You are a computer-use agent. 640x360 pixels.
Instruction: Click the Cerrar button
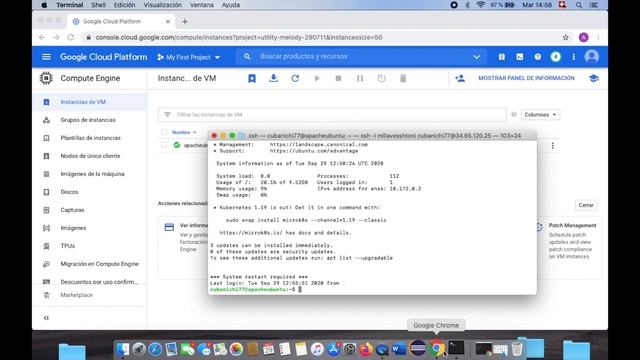(586, 205)
